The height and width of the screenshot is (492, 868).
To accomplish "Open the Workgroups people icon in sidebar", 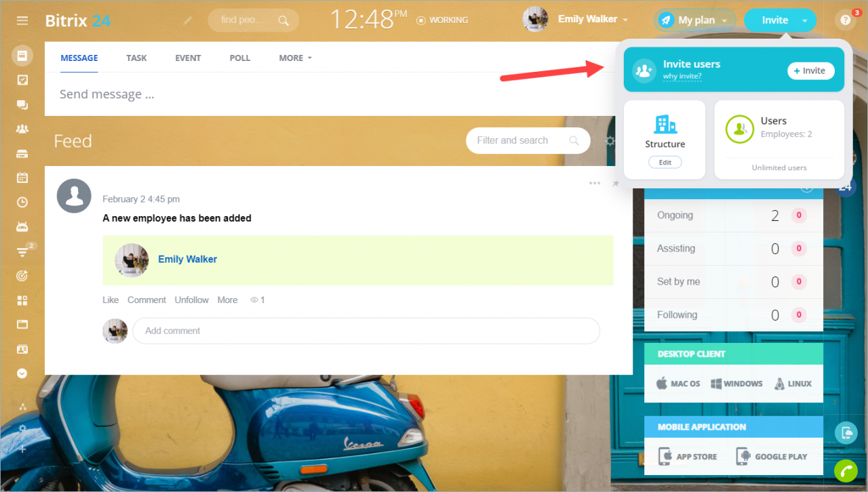I will (22, 129).
